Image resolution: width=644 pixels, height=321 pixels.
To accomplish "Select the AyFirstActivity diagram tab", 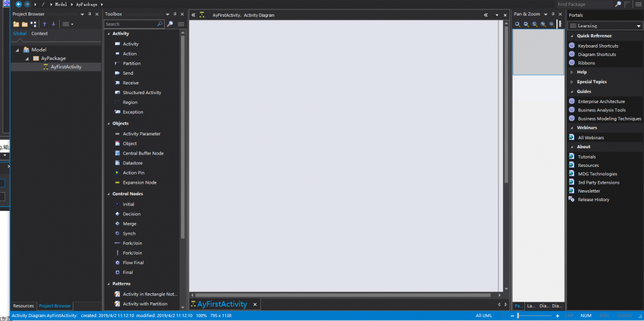I will pyautogui.click(x=222, y=304).
